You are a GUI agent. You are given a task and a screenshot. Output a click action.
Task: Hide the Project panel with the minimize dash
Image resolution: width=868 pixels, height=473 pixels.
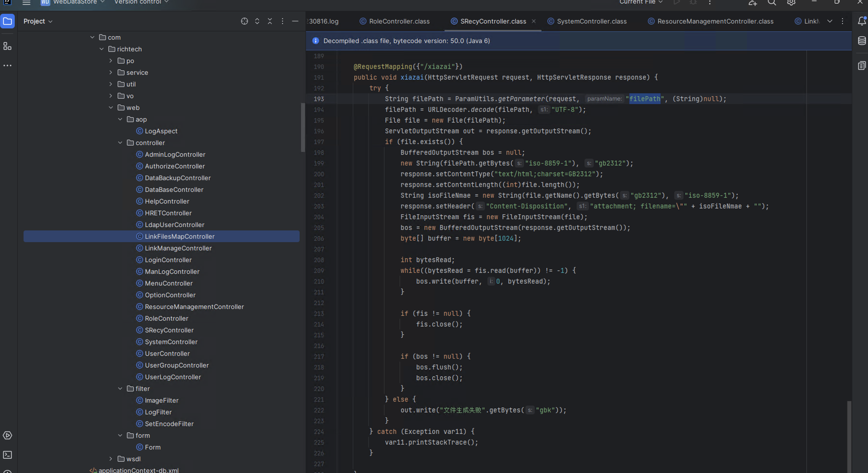(295, 21)
